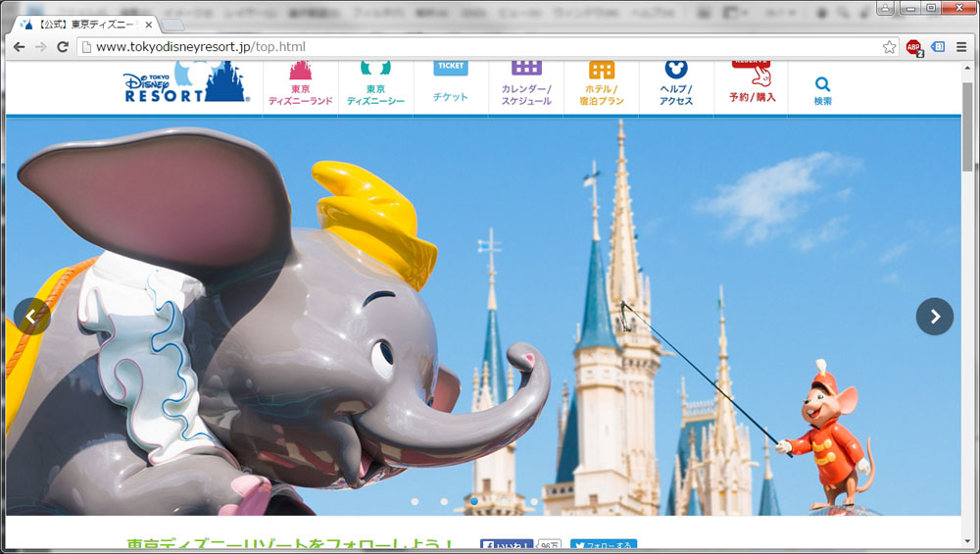Show the previous slide with left arrow
This screenshot has height=554, width=980.
coord(30,317)
